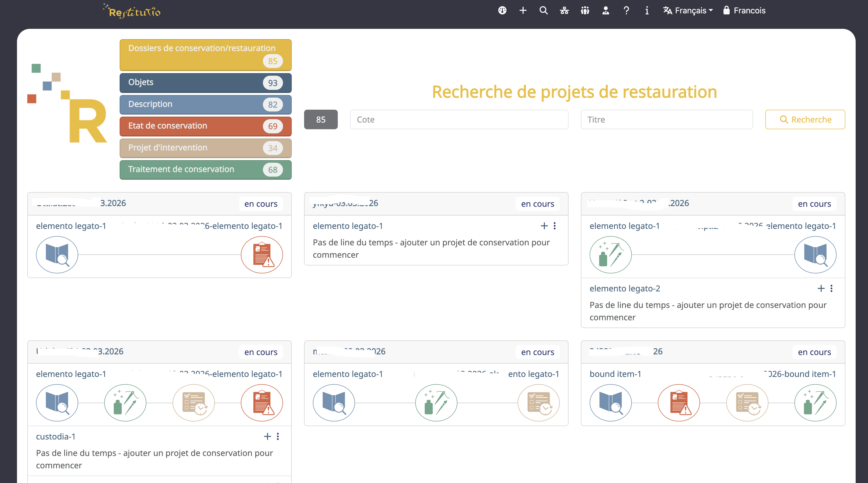This screenshot has width=868, height=483.
Task: Expand options menu on elemento legato-2 card
Action: pos(832,288)
